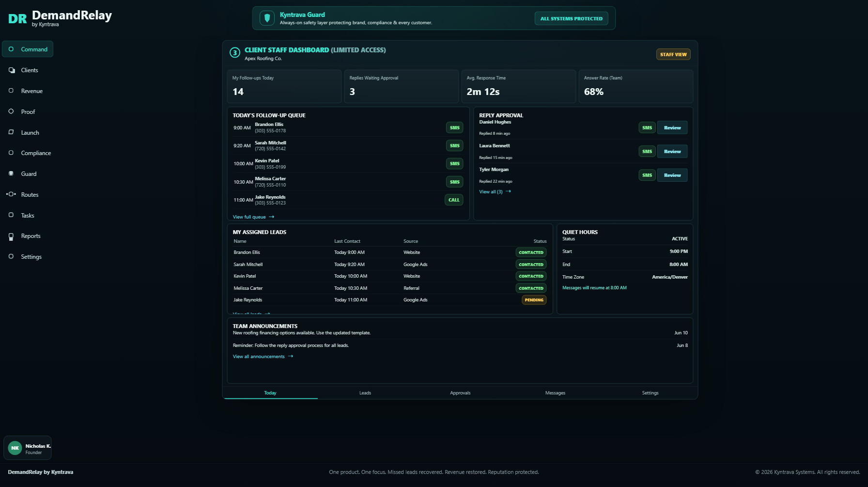Review Tyler Morgan reply
Image resolution: width=868 pixels, height=487 pixels.
point(672,175)
